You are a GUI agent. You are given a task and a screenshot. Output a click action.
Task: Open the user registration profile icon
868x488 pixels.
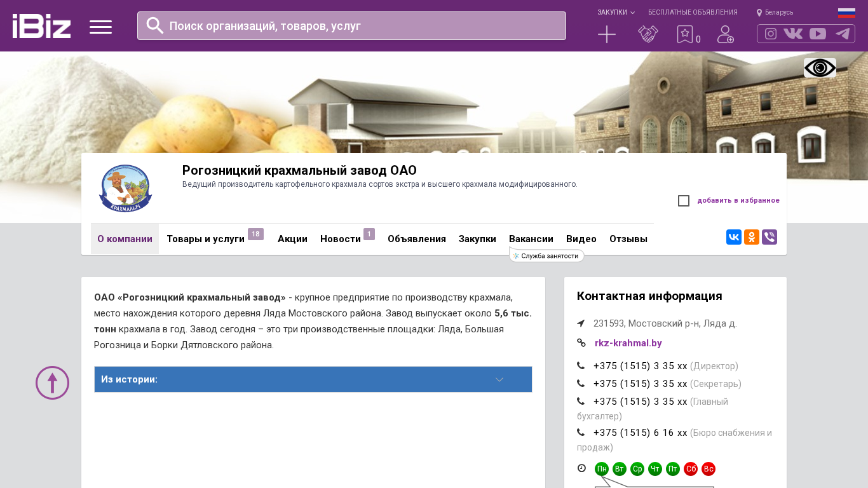[x=726, y=34]
